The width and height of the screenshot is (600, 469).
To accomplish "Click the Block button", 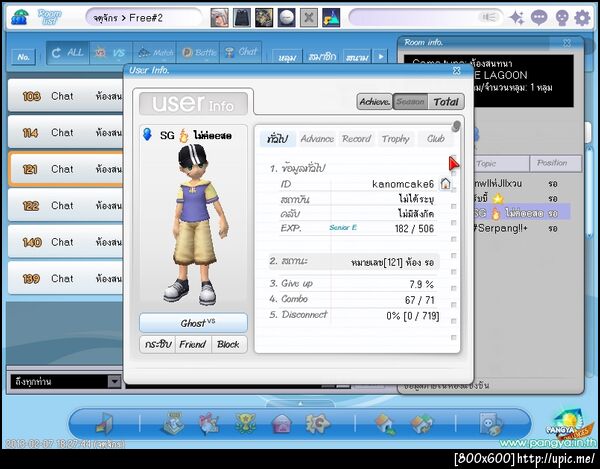I will click(228, 344).
